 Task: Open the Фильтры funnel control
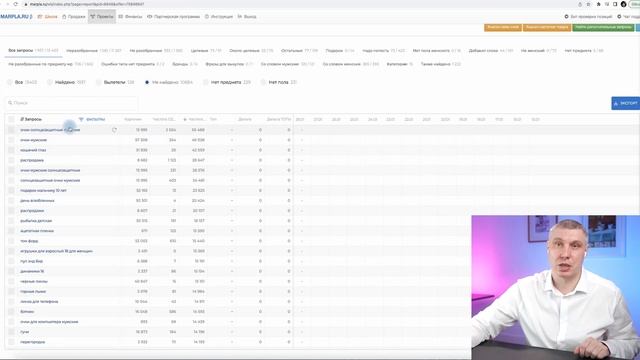[x=92, y=119]
